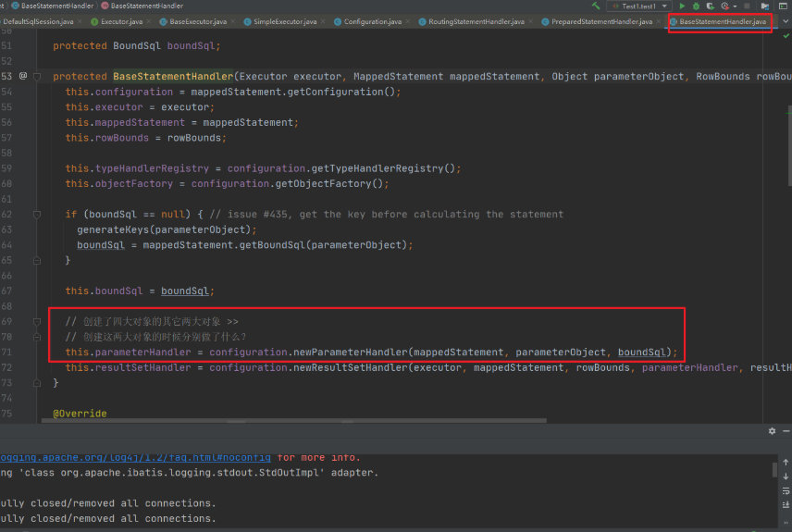Toggle soft-wrap in the console toolbar

click(786, 491)
